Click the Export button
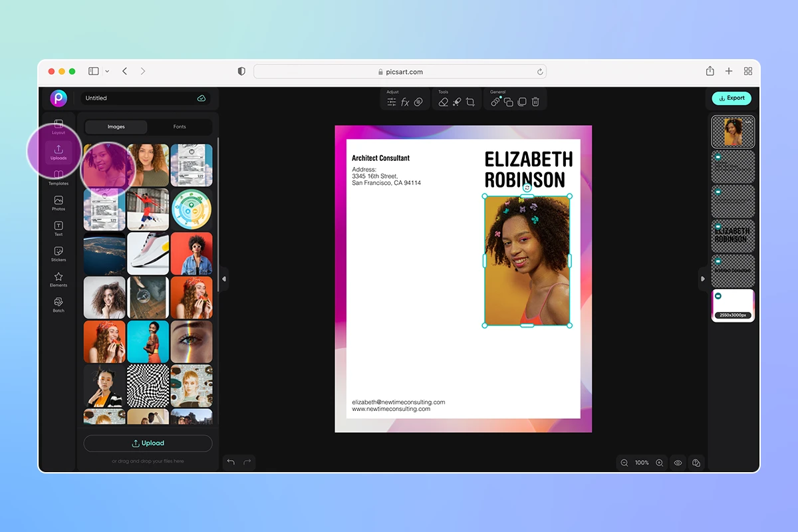798x532 pixels. click(731, 98)
